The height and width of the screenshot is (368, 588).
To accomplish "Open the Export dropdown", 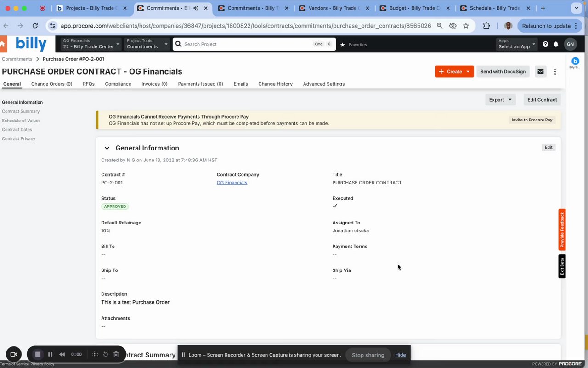I will 500,100.
